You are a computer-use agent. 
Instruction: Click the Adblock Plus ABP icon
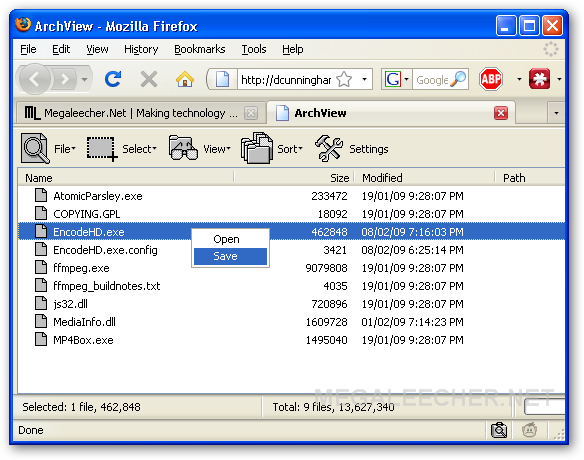pos(491,79)
